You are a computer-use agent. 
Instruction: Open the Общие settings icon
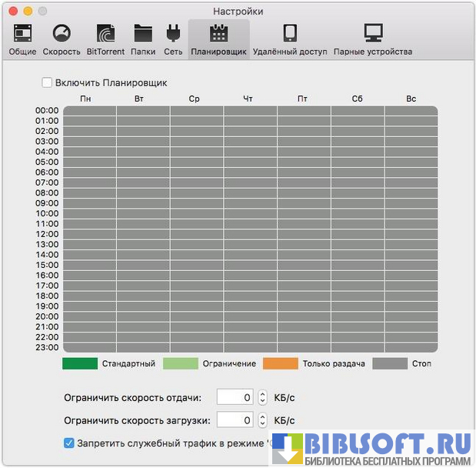pos(22,35)
